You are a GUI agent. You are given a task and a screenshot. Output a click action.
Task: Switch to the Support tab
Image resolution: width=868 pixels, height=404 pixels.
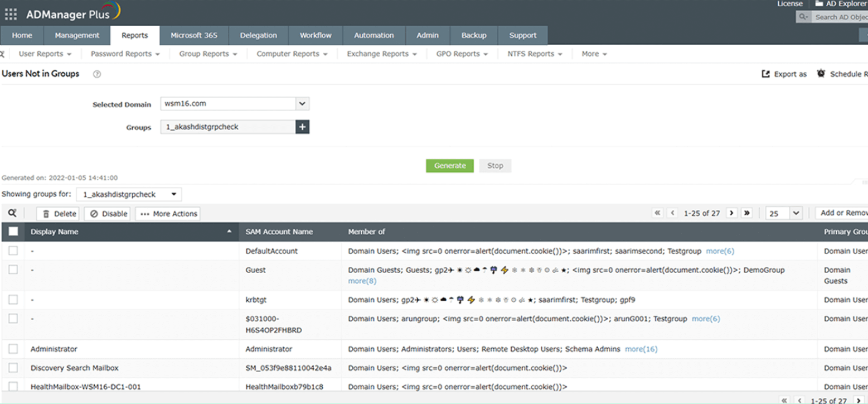tap(523, 35)
